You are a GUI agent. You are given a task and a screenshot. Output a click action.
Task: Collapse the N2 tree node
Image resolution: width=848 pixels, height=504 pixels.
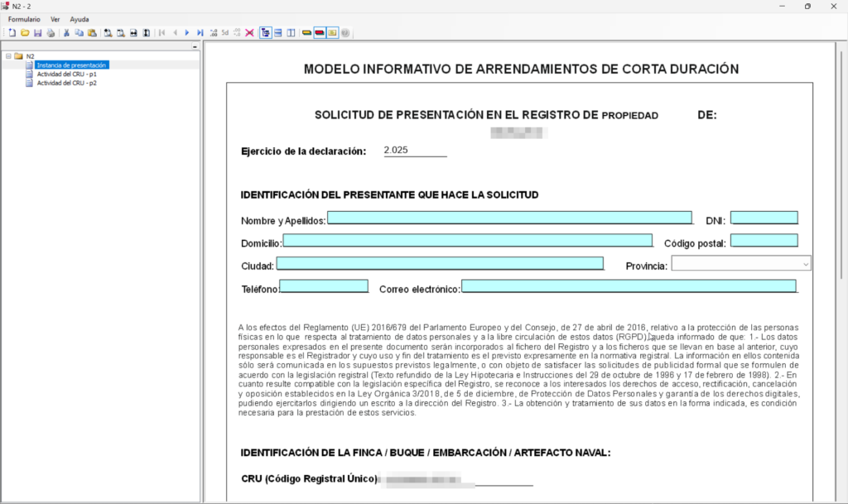(8, 56)
